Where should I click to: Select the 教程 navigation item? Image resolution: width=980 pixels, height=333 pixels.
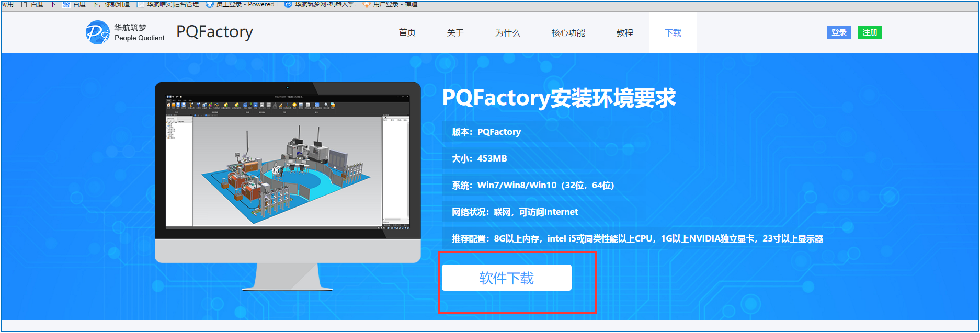[625, 32]
